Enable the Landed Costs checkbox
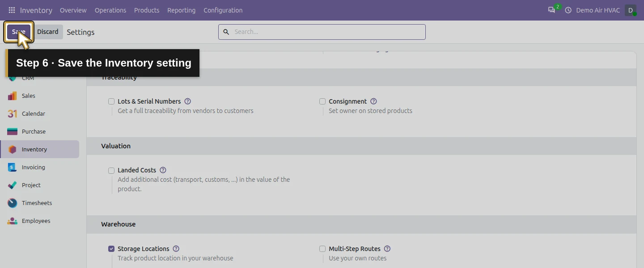The image size is (644, 268). click(x=111, y=170)
